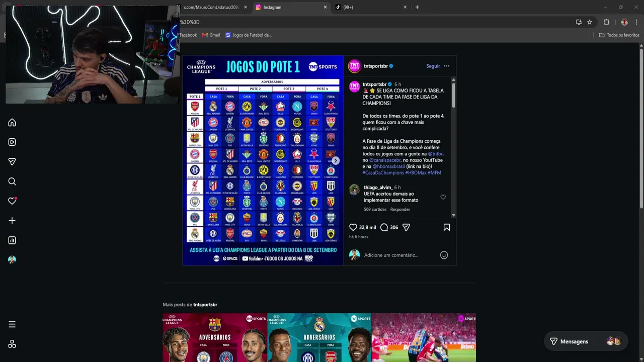Open your profile avatar in sidebar
The height and width of the screenshot is (362, 644).
(12, 260)
